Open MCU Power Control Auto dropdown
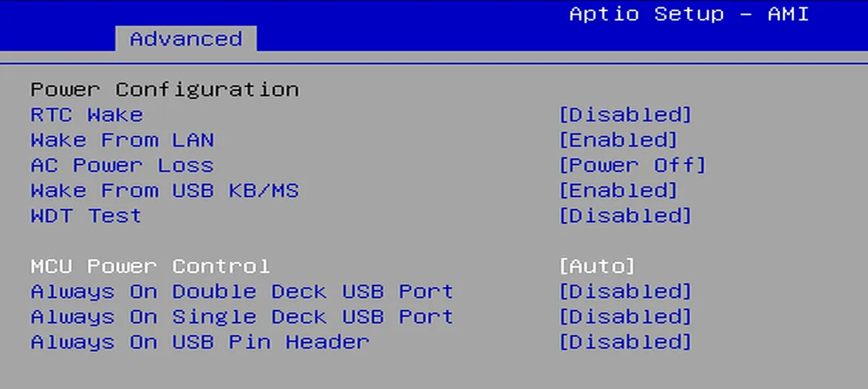 coord(596,266)
